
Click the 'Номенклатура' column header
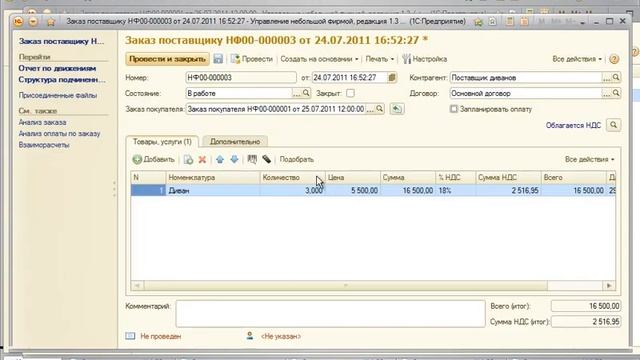(213, 178)
